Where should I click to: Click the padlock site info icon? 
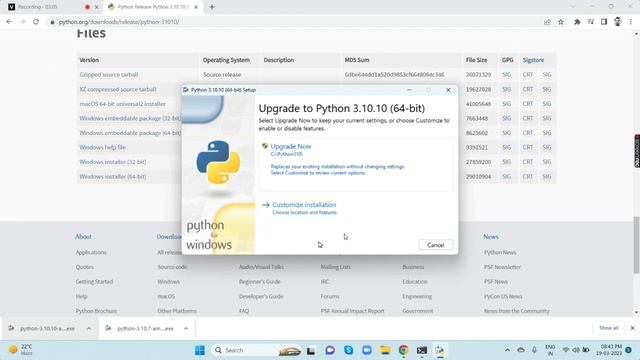(x=52, y=22)
